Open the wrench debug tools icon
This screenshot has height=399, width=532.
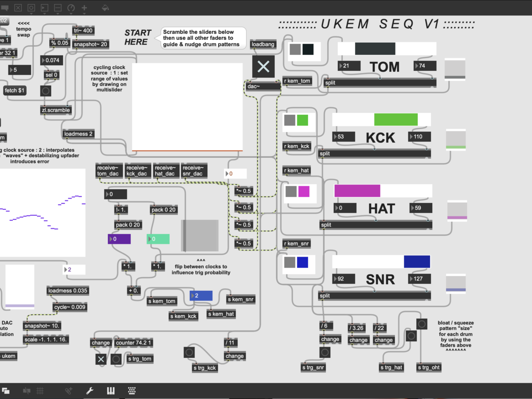point(90,391)
